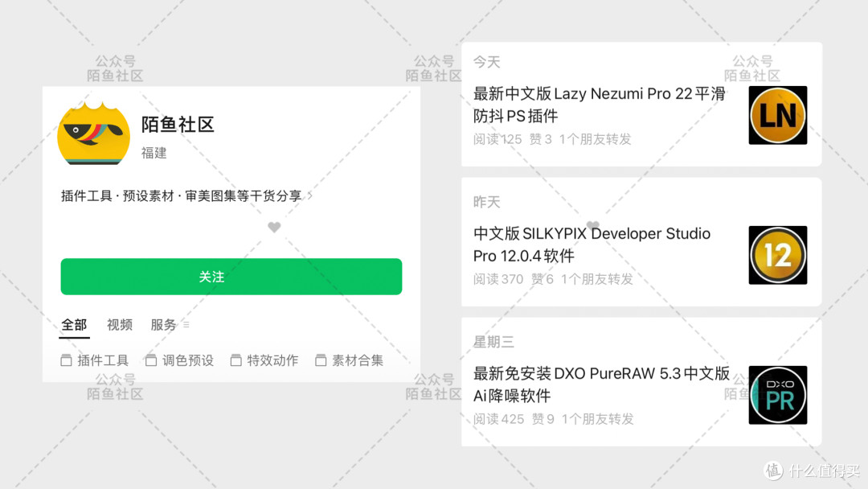Click the 阅读 370 read count
Screen dimensions: 868x489
(x=498, y=279)
